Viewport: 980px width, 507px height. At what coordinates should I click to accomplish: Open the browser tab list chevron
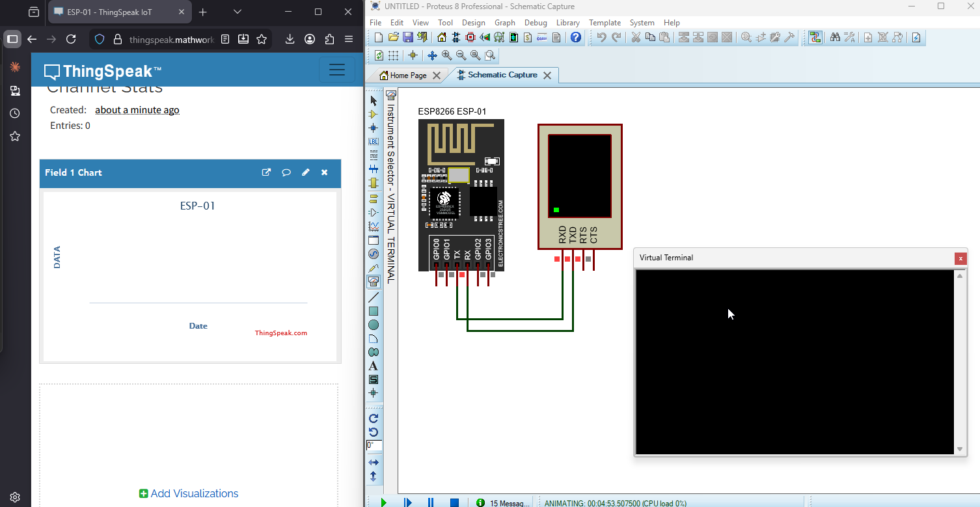click(237, 11)
